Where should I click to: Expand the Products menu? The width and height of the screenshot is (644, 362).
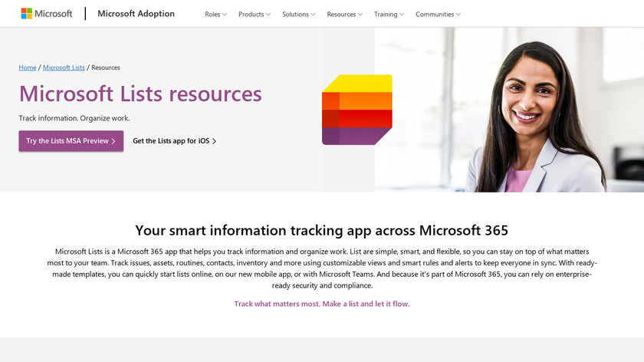(x=255, y=15)
